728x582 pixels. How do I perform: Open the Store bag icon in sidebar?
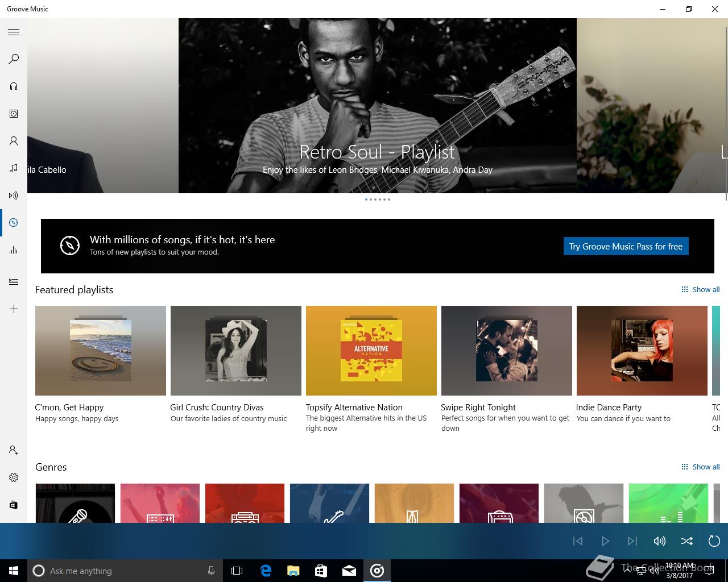pos(14,505)
